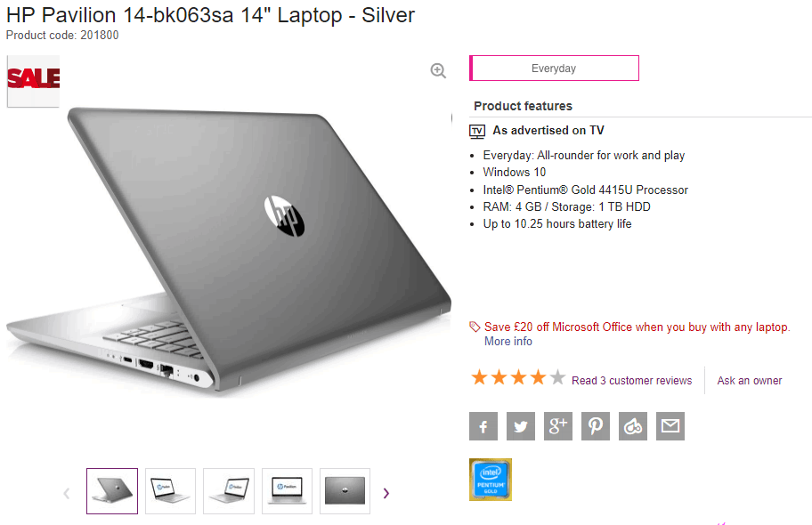
Task: Show next thumbnails with right chevron
Action: click(x=386, y=493)
